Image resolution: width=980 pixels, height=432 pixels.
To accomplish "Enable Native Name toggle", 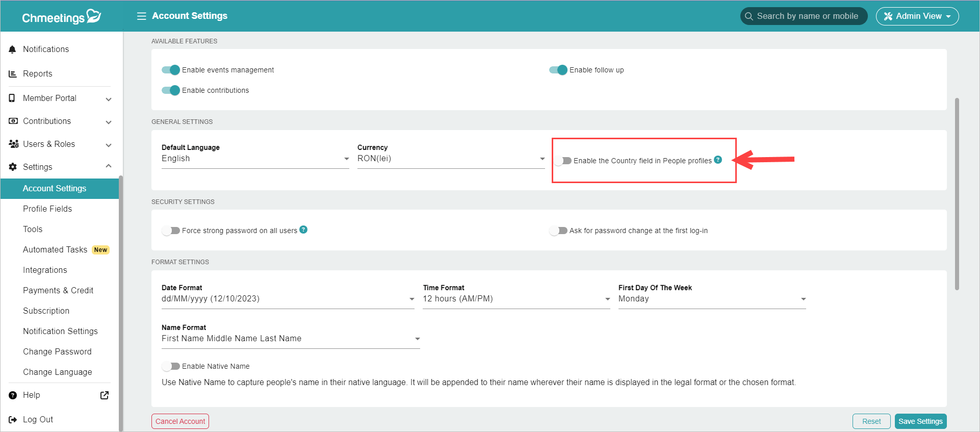I will point(171,366).
